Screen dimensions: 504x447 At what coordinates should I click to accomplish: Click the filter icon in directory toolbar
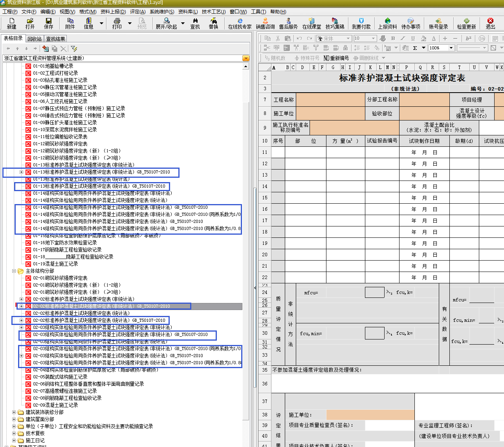[74, 48]
